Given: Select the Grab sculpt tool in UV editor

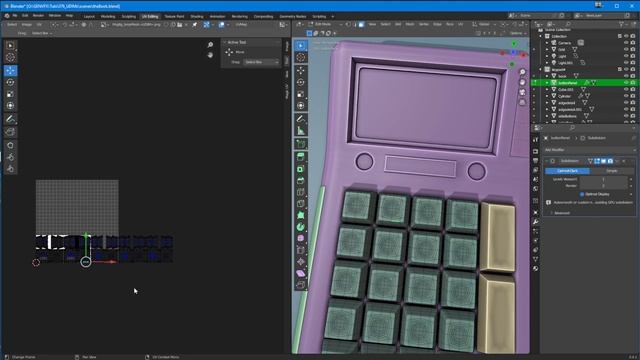Looking at the screenshot, I should coord(11,145).
